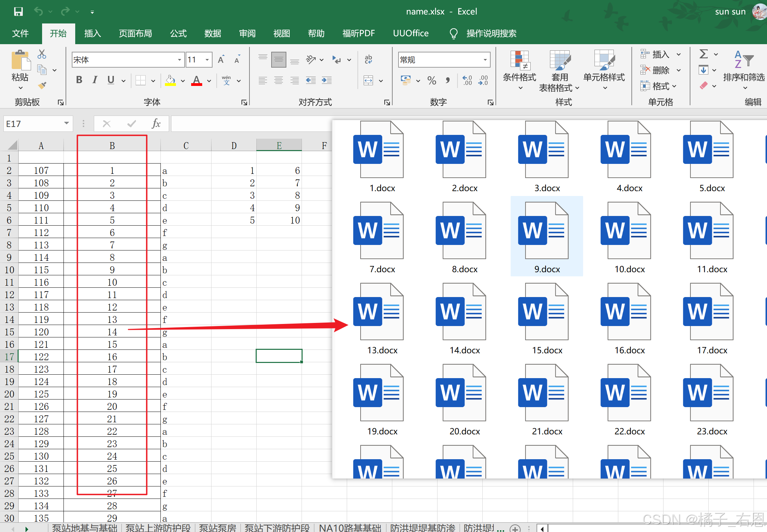The image size is (767, 532).
Task: Open the 泵站泵房 sheet tab
Action: pos(217,528)
